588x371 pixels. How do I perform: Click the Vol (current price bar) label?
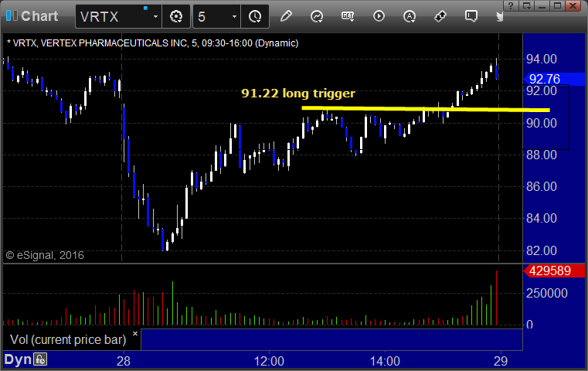pyautogui.click(x=68, y=339)
